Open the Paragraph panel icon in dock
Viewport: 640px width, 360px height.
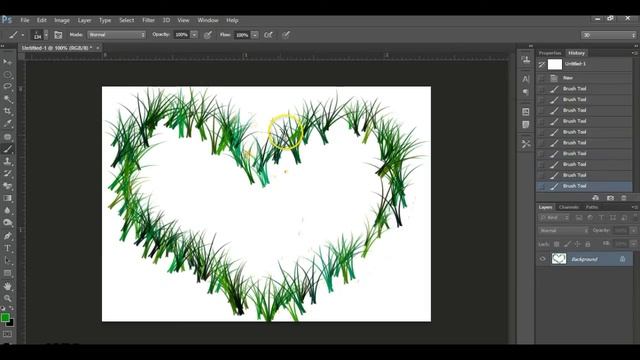[x=526, y=92]
